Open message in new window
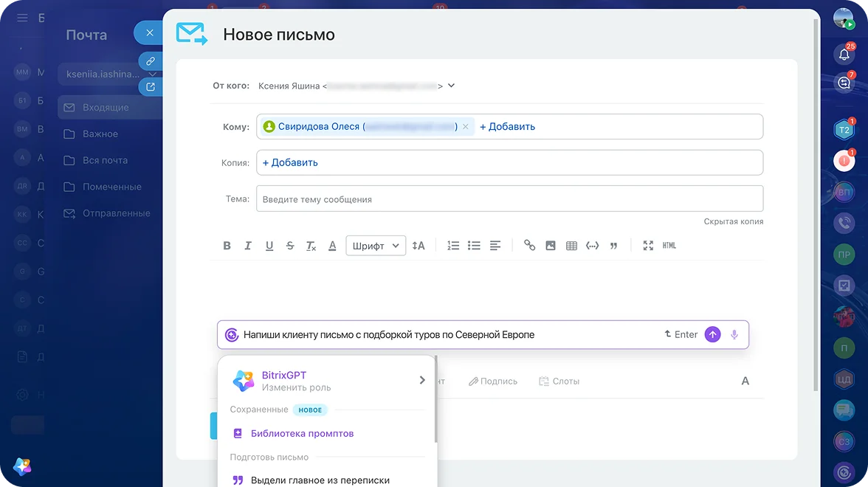Viewport: 868px width, 487px height. (x=150, y=87)
